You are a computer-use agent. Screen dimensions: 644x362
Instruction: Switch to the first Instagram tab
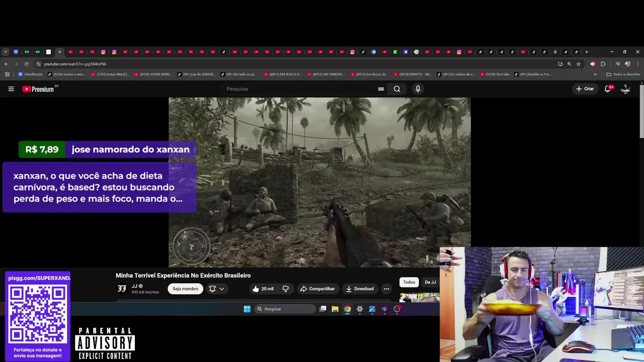click(103, 52)
